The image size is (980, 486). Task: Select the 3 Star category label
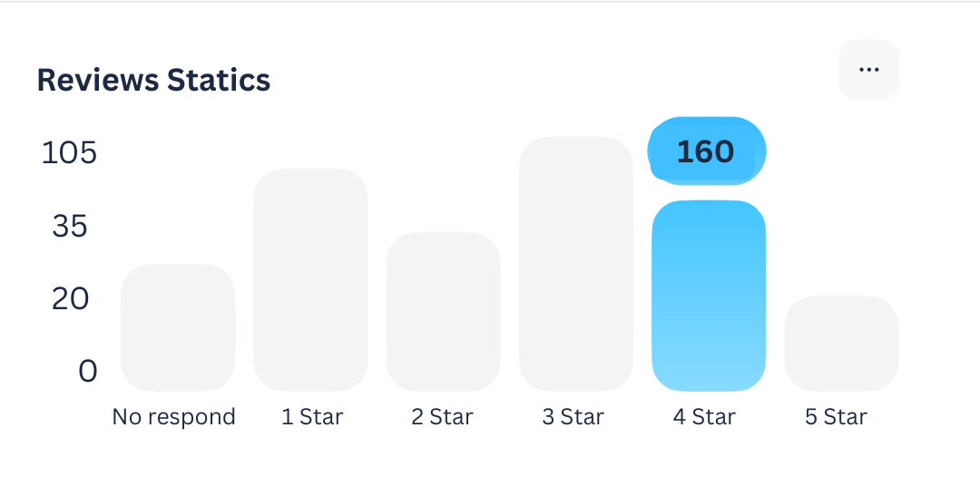pos(573,417)
